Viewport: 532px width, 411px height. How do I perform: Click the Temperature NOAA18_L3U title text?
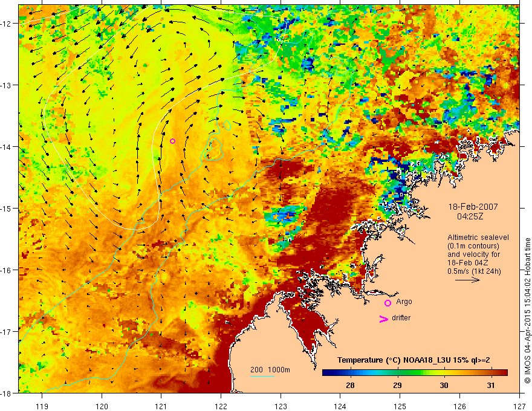(414, 360)
